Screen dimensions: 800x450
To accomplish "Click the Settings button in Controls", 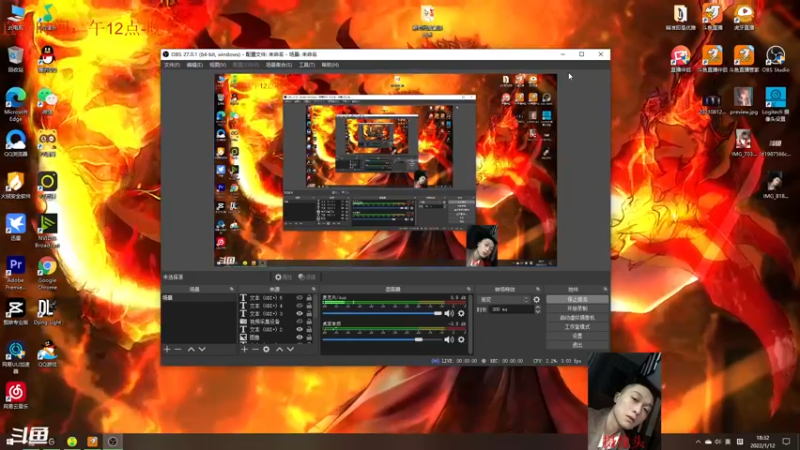I will pos(577,336).
